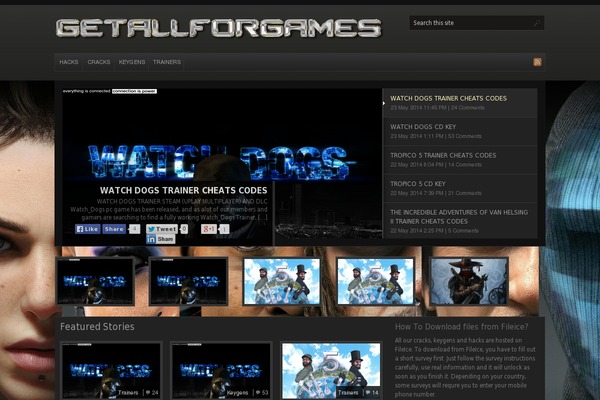Open the Watch Dogs CD Key post
600x400 pixels.
(423, 127)
